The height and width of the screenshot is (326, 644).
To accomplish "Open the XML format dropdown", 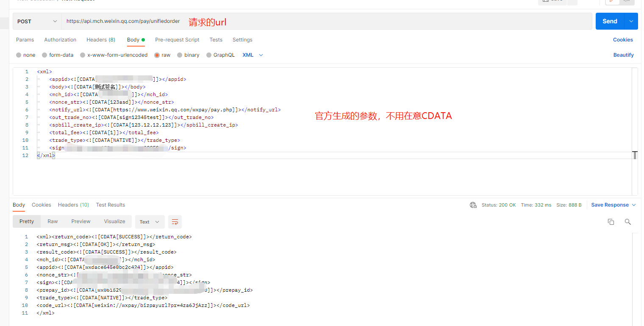I will pos(253,55).
